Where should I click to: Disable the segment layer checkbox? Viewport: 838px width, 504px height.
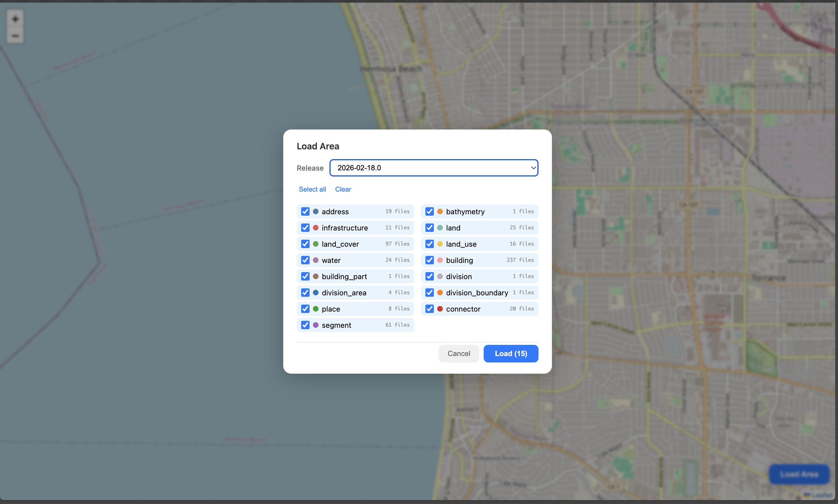pyautogui.click(x=305, y=325)
